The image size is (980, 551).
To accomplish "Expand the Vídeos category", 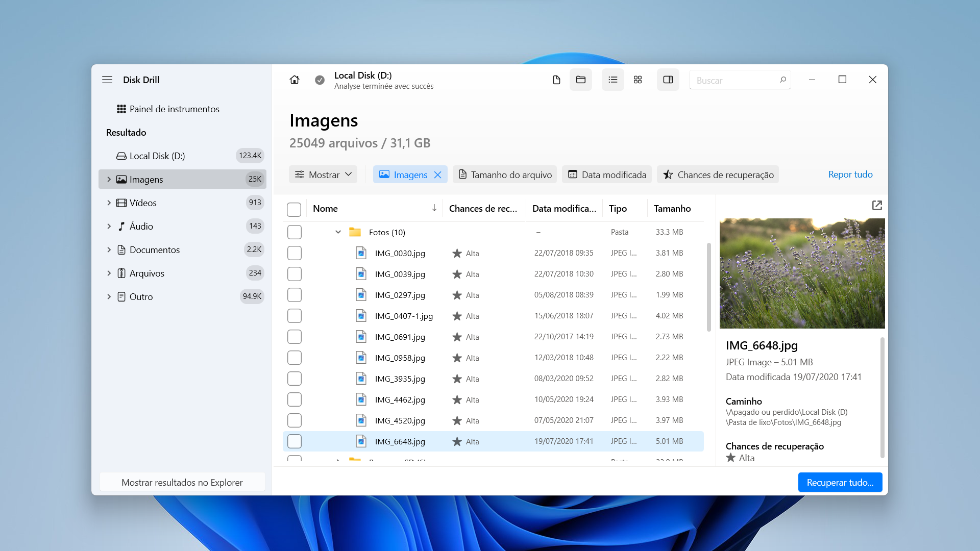I will coord(109,203).
